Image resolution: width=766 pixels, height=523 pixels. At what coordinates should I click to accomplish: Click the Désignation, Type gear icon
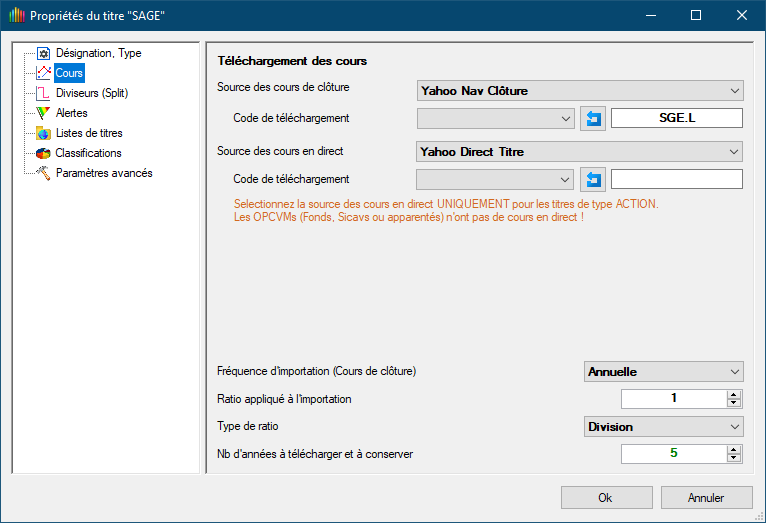tap(43, 53)
